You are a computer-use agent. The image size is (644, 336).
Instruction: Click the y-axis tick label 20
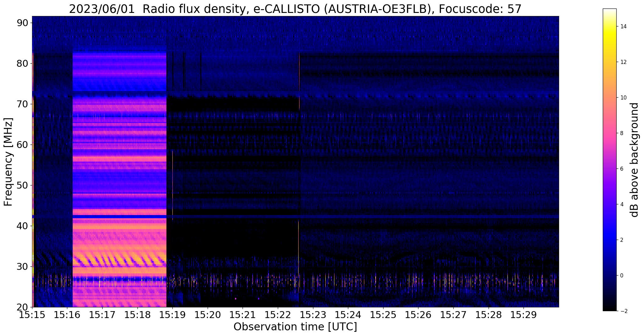point(23,307)
